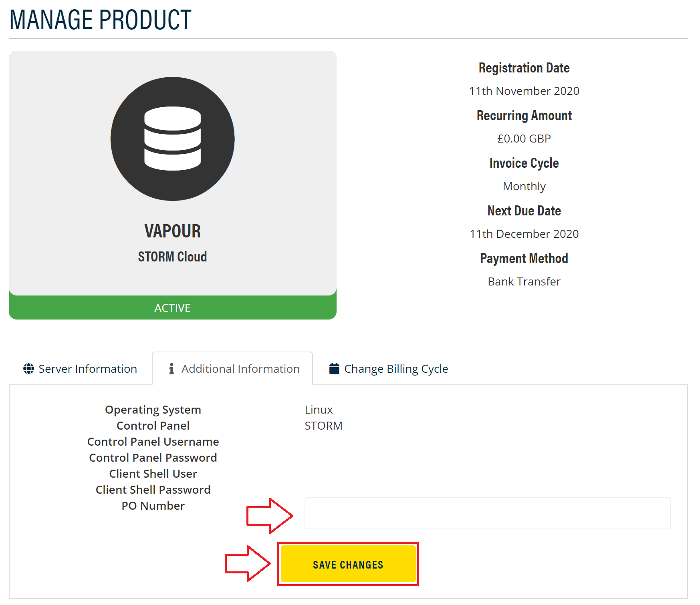Click the Save Changes button
This screenshot has width=700, height=605.
pos(348,564)
